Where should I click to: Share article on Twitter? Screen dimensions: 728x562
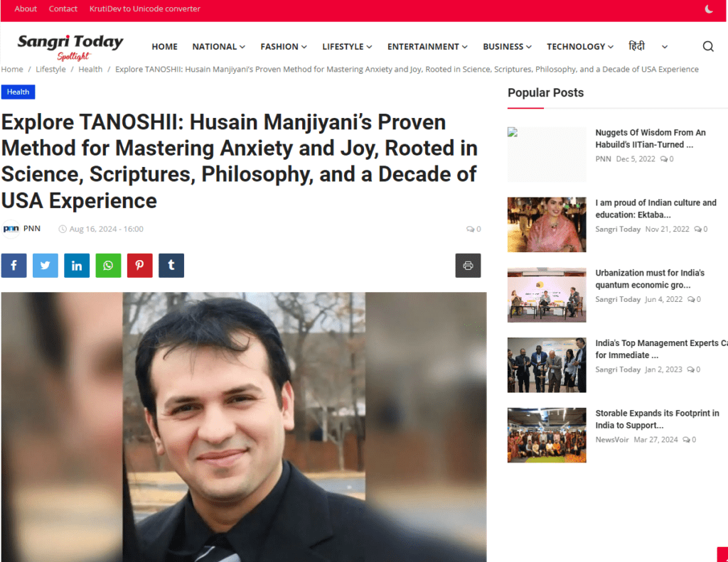pyautogui.click(x=45, y=266)
